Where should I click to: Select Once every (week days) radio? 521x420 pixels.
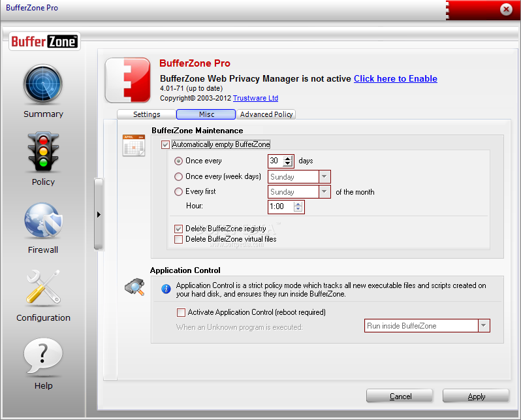point(178,176)
